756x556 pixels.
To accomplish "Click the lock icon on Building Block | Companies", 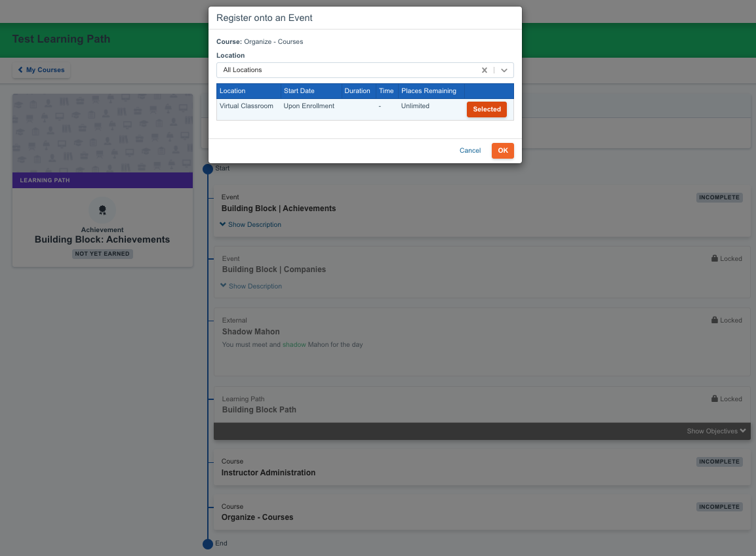I will [715, 258].
